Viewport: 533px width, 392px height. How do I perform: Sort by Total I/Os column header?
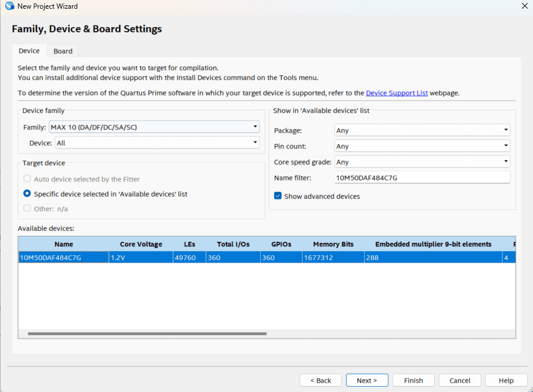pyautogui.click(x=233, y=244)
